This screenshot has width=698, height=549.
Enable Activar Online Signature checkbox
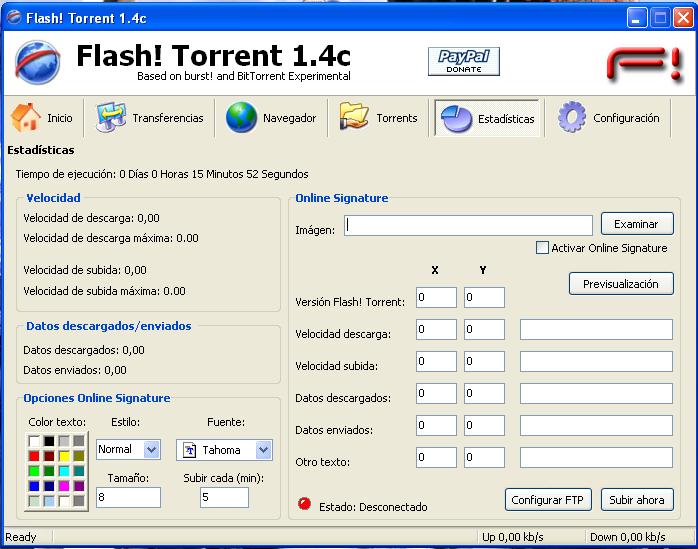542,248
